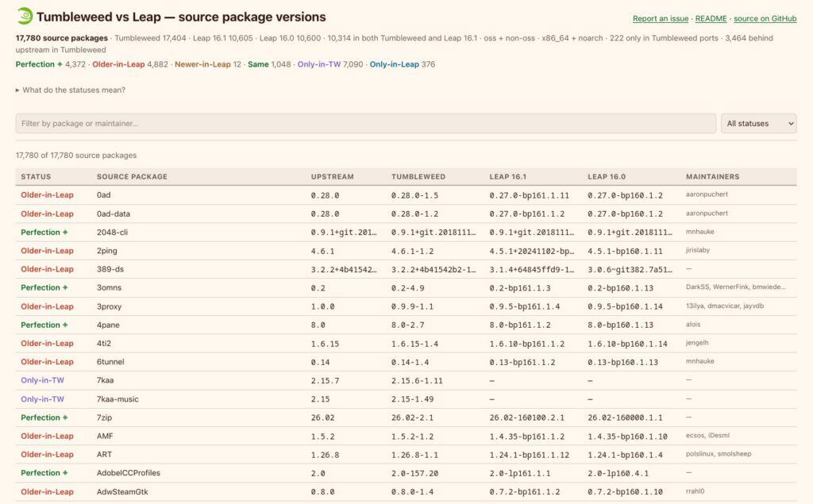Image resolution: width=813 pixels, height=504 pixels.
Task: Select the 6tunnel package name
Action: pos(110,362)
